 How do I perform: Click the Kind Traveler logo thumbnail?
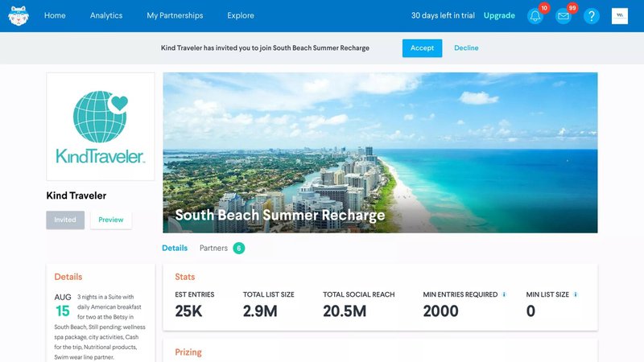(x=101, y=127)
